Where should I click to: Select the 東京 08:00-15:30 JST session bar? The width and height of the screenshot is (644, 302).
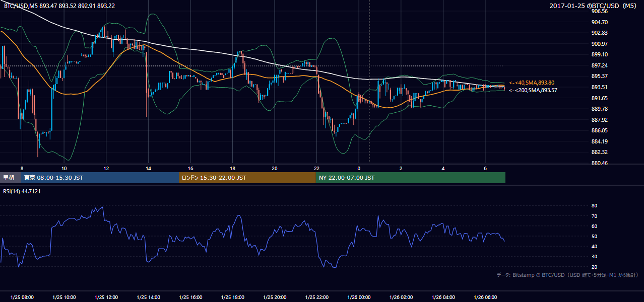(100, 178)
